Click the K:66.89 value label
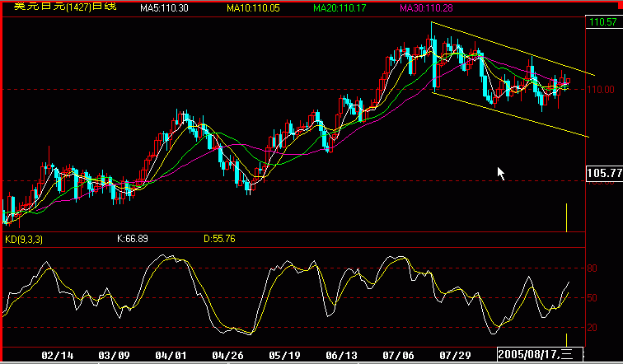Viewport: 623px width, 364px height. [x=133, y=239]
